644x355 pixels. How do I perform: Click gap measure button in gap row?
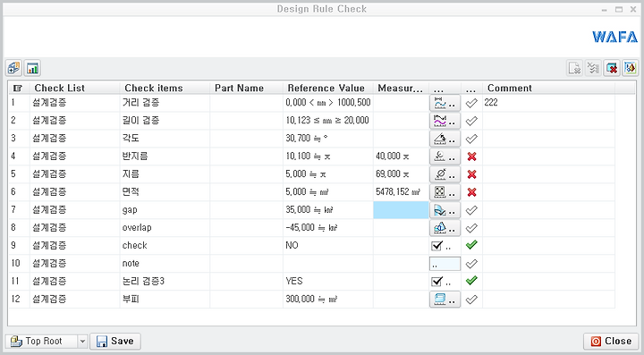point(445,210)
